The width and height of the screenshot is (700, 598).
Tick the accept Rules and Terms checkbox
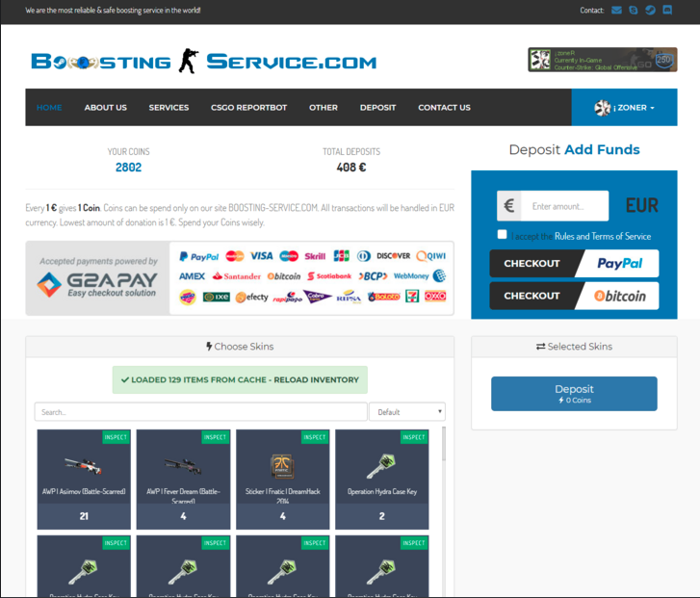click(x=502, y=234)
